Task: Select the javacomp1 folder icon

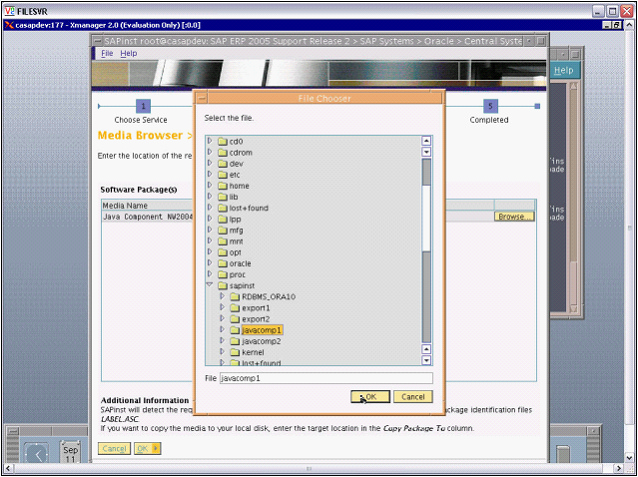Action: (235, 329)
